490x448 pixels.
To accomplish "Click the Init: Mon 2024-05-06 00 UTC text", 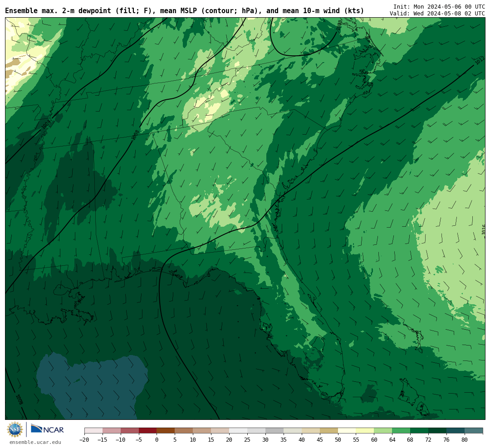I will tap(439, 6).
